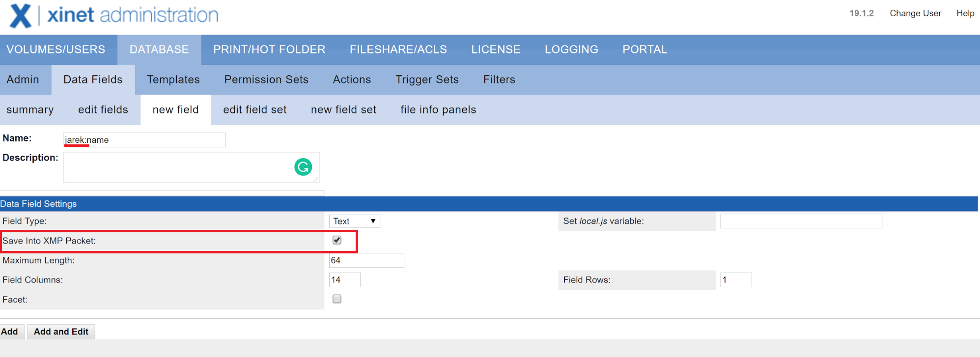Open the Help link

[965, 13]
